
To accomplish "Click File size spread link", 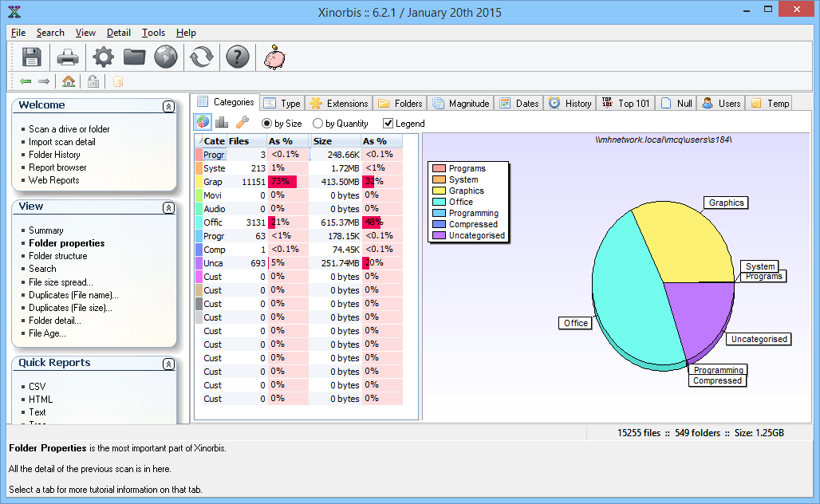I will click(x=61, y=282).
